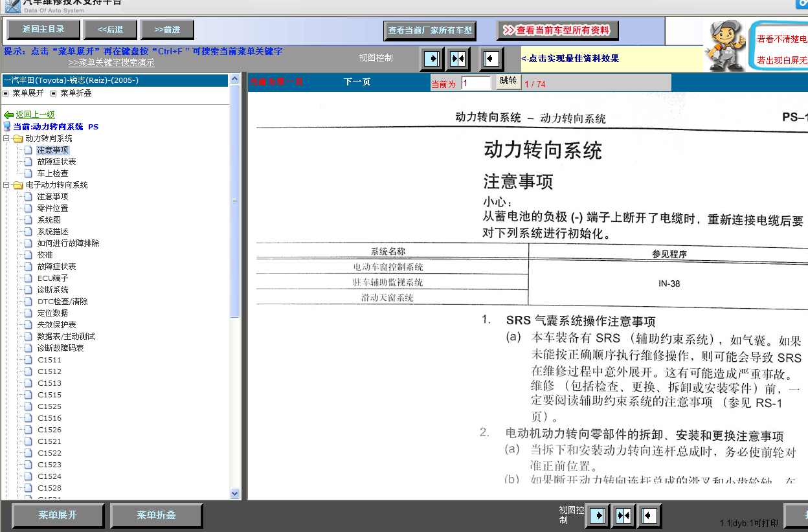Image resolution: width=808 pixels, height=532 pixels.
Task: Open 系统描述 tree item
Action: (52, 232)
